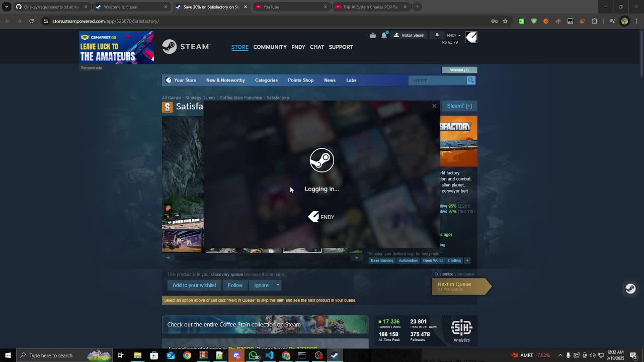
Task: Click the search magnifying glass icon
Action: pos(471,80)
